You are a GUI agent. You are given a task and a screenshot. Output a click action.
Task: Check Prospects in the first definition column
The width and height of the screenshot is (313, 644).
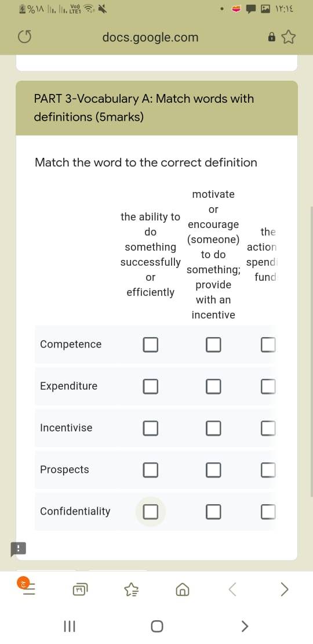(151, 470)
